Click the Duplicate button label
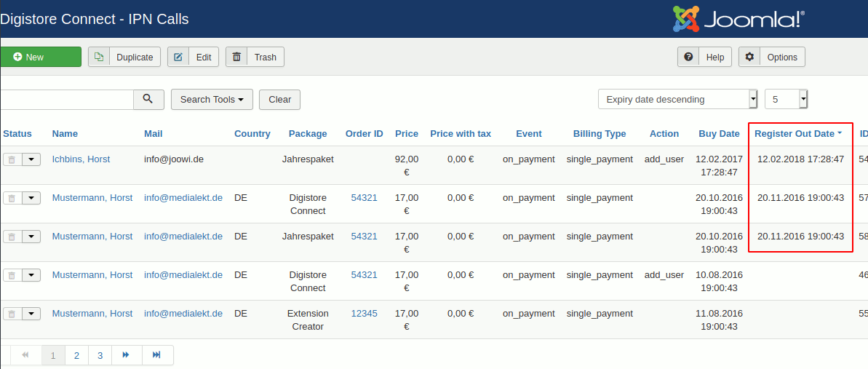 [135, 57]
